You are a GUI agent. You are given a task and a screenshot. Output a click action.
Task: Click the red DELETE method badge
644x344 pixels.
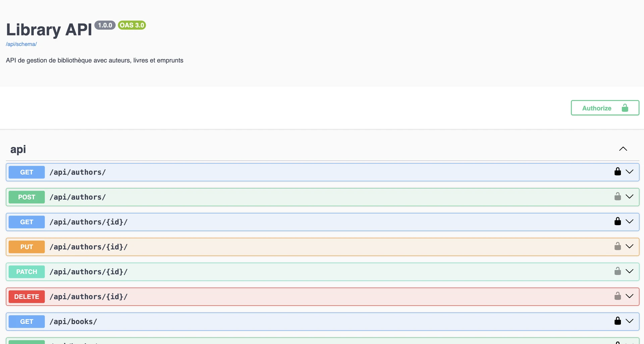click(26, 297)
